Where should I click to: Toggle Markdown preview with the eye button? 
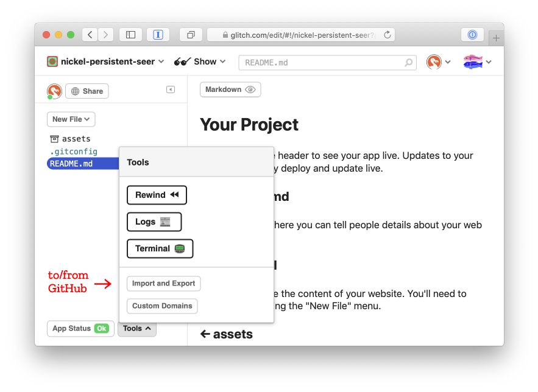tap(230, 89)
